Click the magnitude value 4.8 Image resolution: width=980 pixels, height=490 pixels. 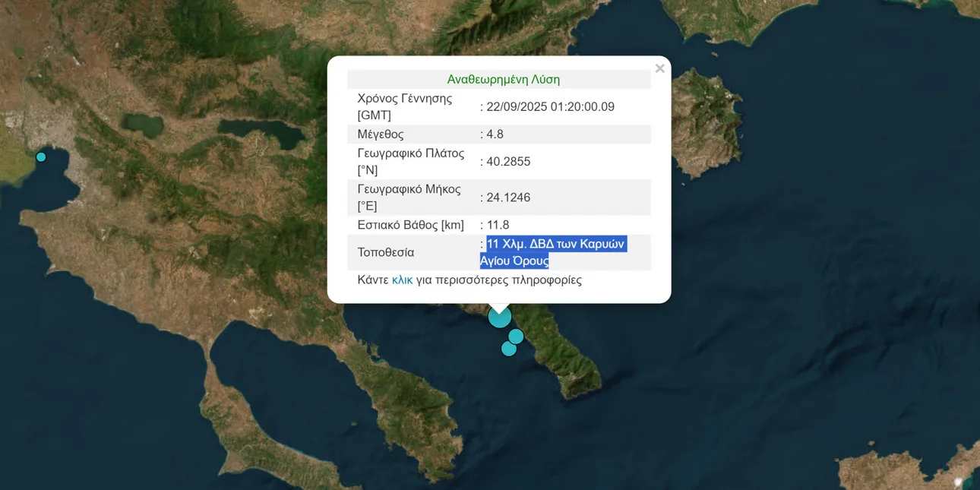[x=495, y=134]
